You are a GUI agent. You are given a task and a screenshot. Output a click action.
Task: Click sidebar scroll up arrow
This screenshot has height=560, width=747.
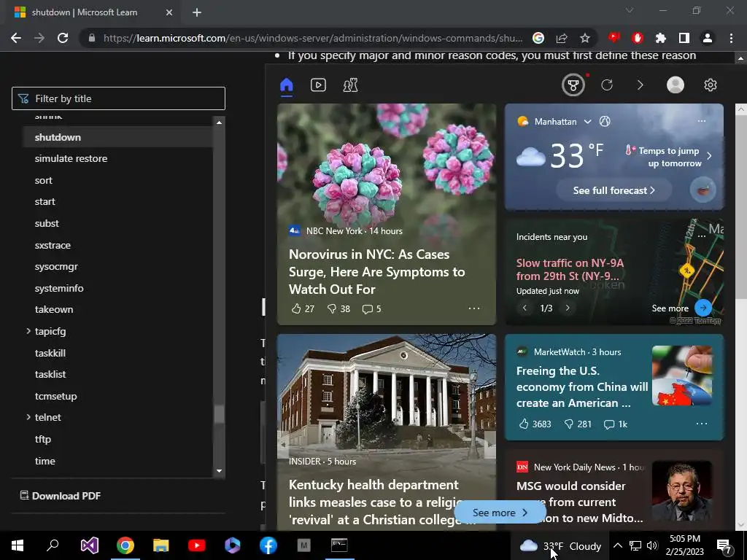(219, 122)
